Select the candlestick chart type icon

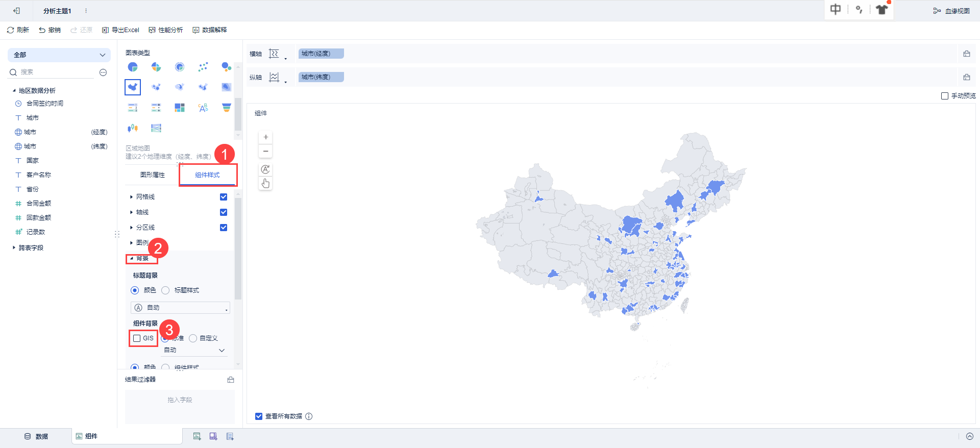133,128
